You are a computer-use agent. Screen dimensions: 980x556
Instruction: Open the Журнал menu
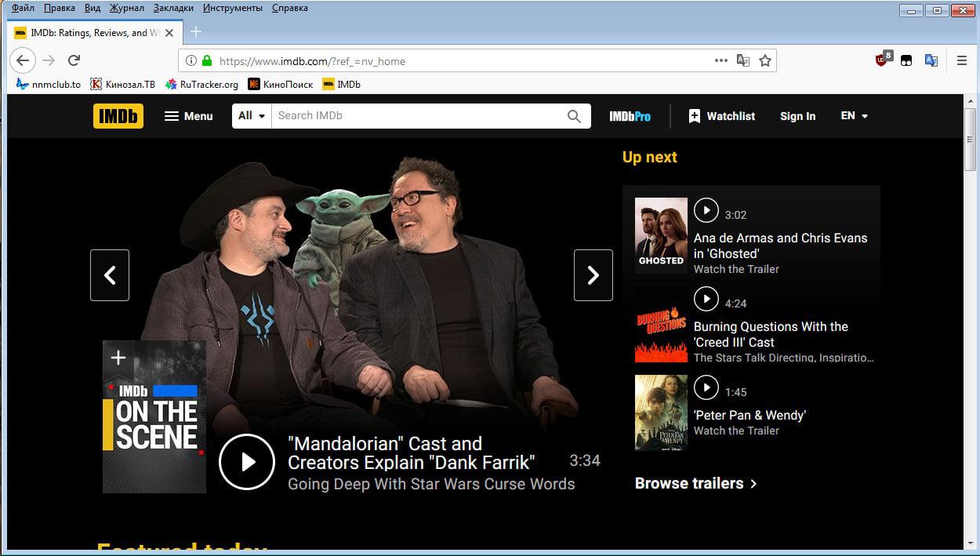(x=126, y=8)
